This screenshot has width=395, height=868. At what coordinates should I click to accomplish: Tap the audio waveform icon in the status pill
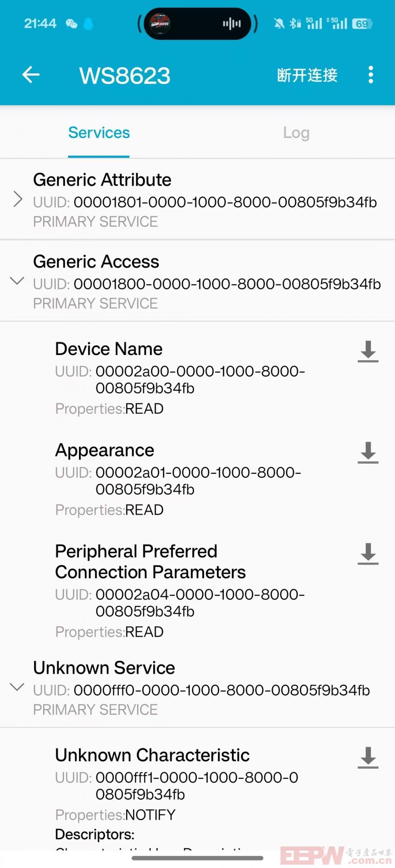tap(232, 24)
